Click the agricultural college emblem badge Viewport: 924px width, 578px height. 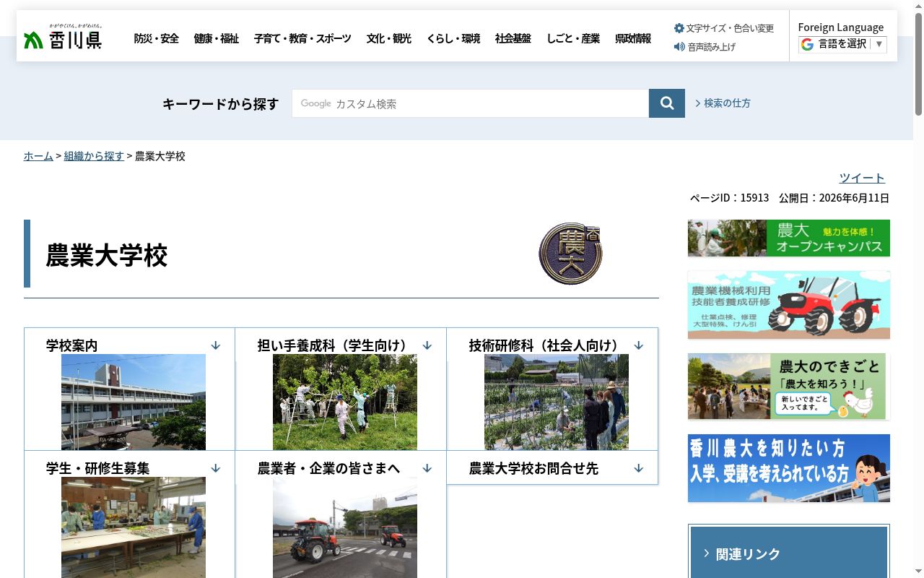coord(571,253)
